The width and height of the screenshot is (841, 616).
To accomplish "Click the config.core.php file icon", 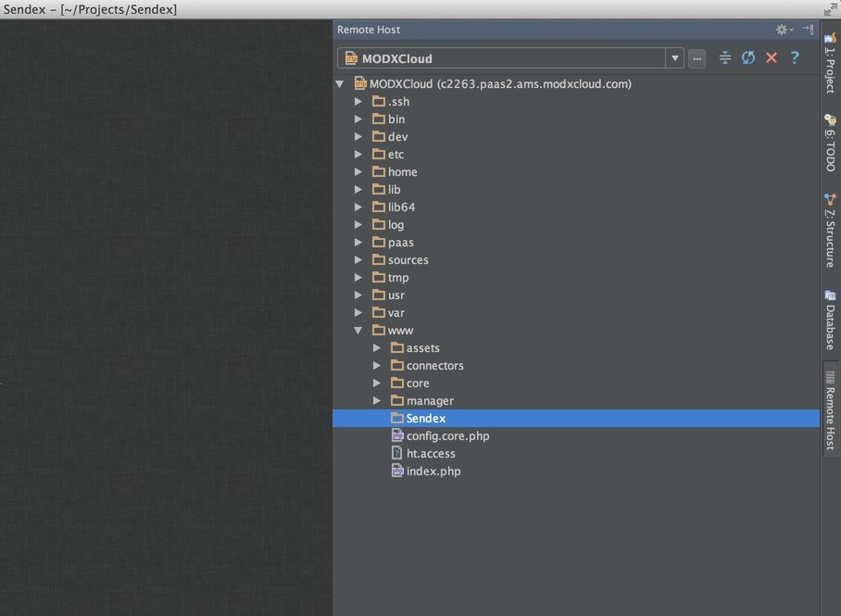I will pyautogui.click(x=397, y=436).
